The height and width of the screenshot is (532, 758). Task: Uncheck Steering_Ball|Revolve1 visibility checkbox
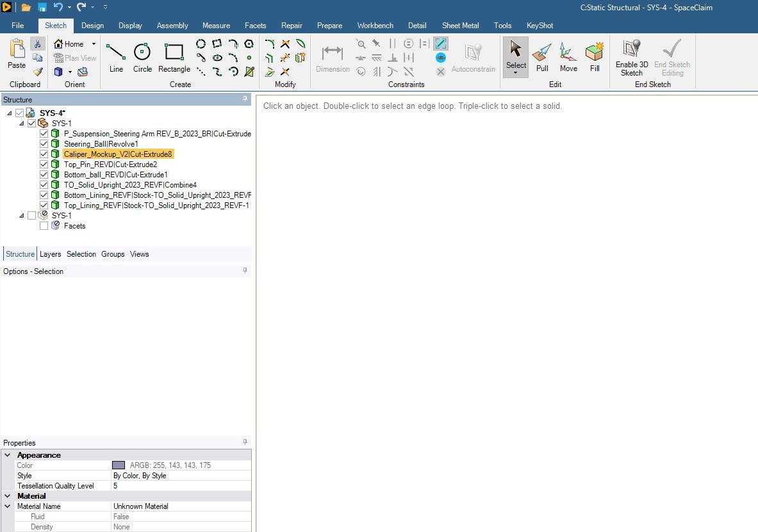coord(44,143)
